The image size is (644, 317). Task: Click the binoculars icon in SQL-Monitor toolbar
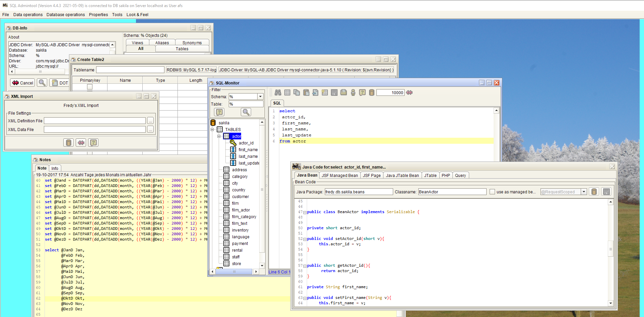(x=278, y=92)
